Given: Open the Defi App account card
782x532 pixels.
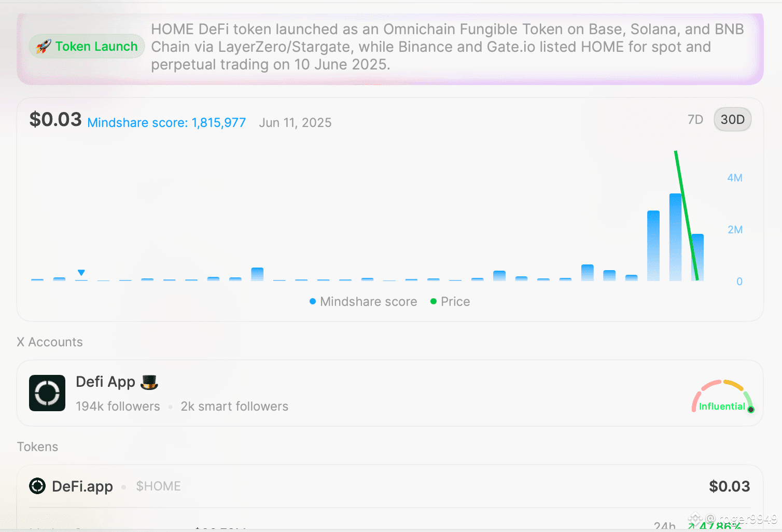Looking at the screenshot, I should (x=390, y=393).
